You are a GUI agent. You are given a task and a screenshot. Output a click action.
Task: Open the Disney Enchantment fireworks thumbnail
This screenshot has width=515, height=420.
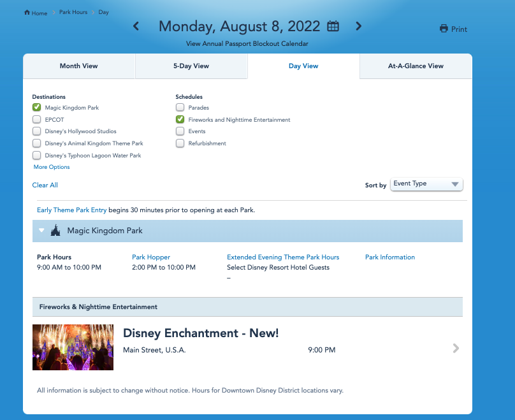click(x=73, y=347)
